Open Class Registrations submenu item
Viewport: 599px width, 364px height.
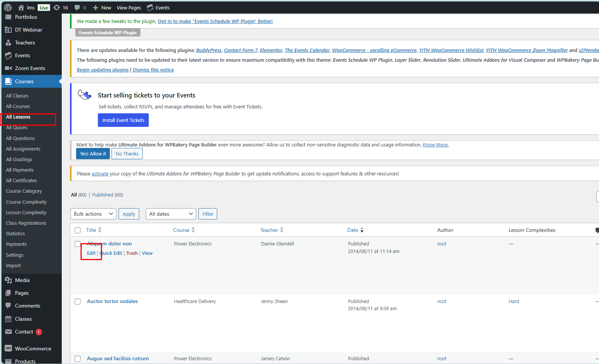[26, 223]
